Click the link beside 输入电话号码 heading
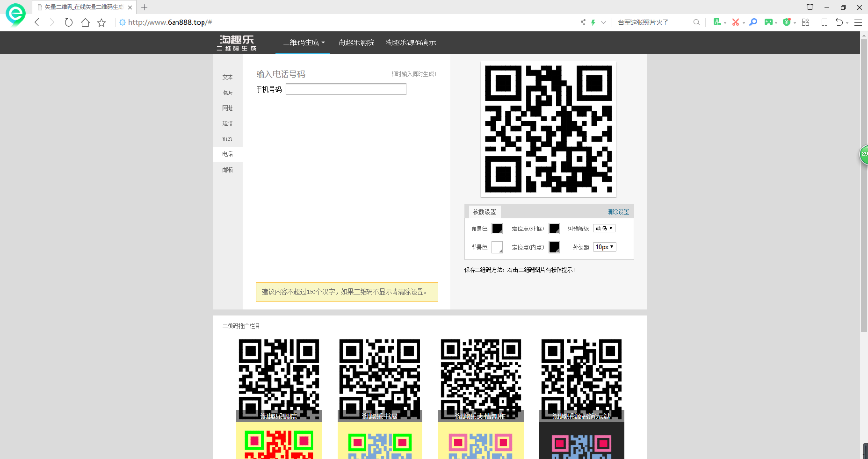This screenshot has width=868, height=459. (414, 74)
